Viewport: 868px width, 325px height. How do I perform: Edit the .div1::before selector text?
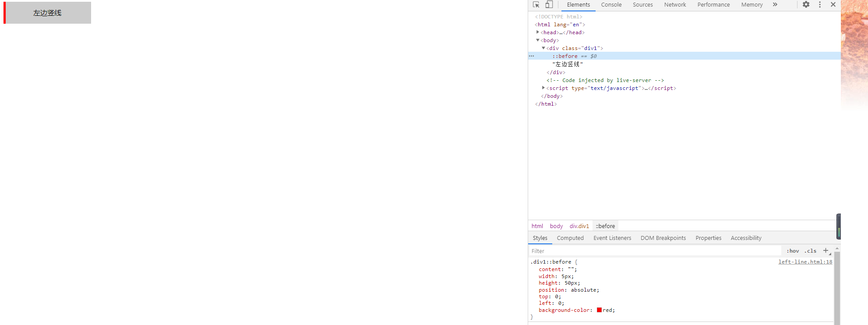click(550, 262)
